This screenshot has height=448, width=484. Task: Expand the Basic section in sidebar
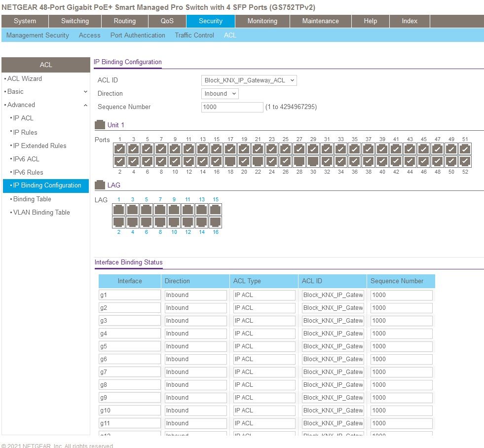(85, 92)
